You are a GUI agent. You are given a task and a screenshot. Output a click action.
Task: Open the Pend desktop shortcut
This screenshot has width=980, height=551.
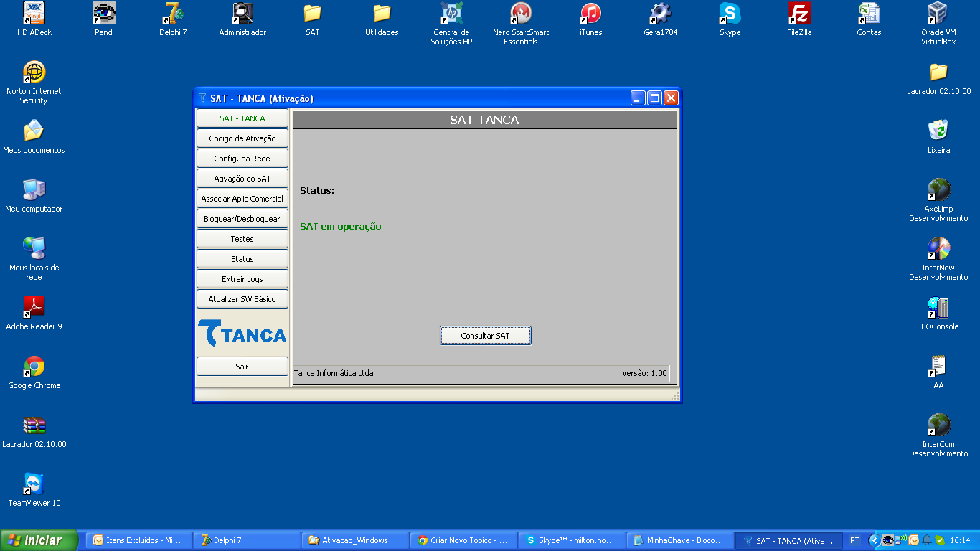(104, 19)
